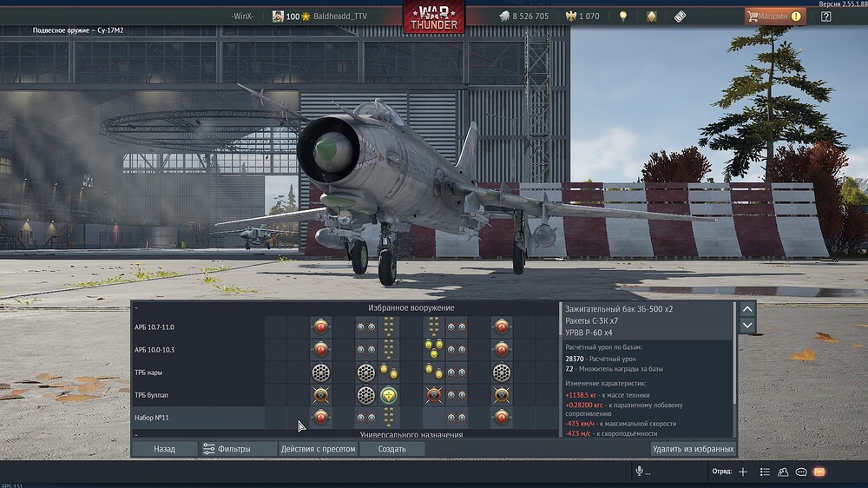Select red-ringed missile icon in ТРБ буллап row

(433, 395)
